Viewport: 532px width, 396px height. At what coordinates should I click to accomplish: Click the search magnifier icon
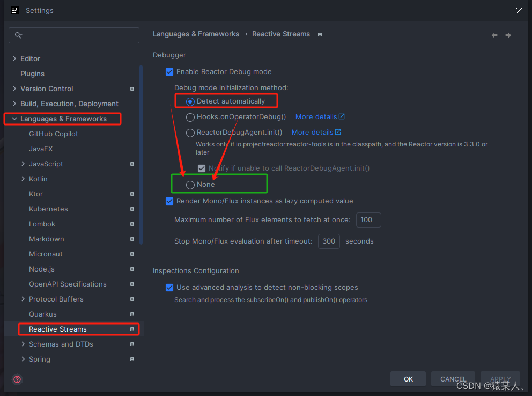(x=18, y=35)
